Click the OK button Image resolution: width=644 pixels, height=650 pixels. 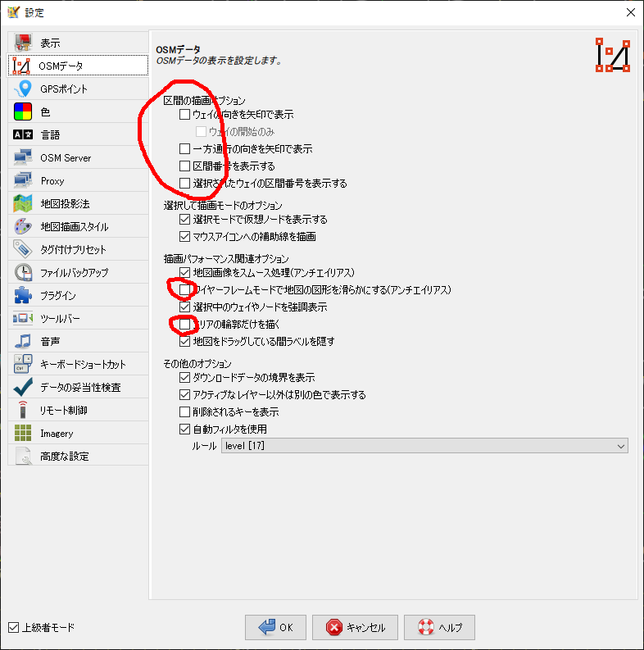click(x=275, y=628)
